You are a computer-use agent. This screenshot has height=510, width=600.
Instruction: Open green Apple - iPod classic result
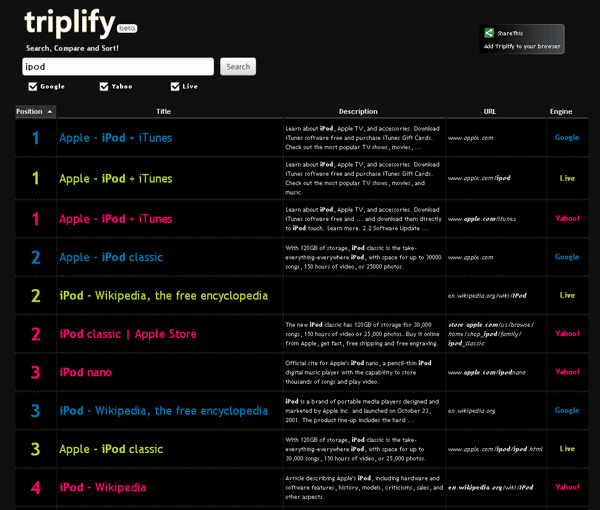[x=111, y=449]
